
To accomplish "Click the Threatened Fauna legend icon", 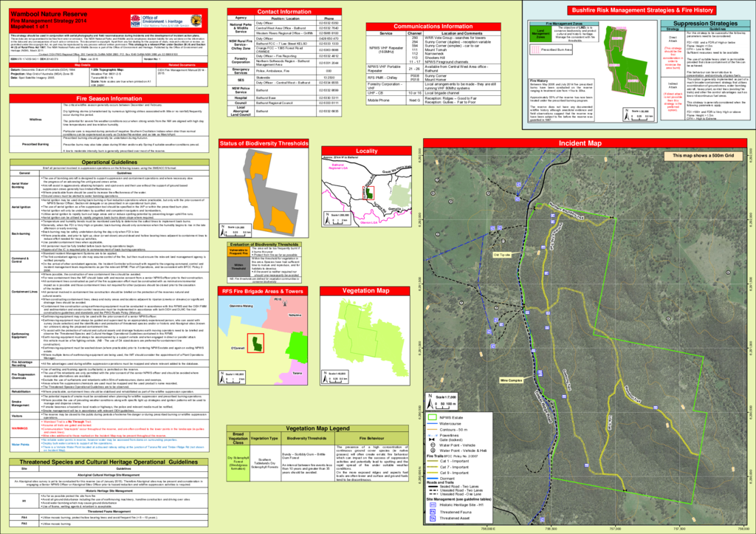I will coord(433,511).
